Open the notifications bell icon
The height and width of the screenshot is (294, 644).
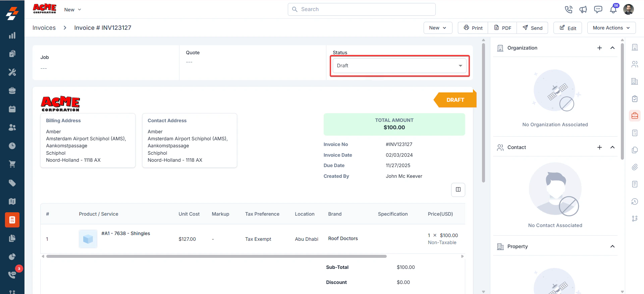pos(613,9)
